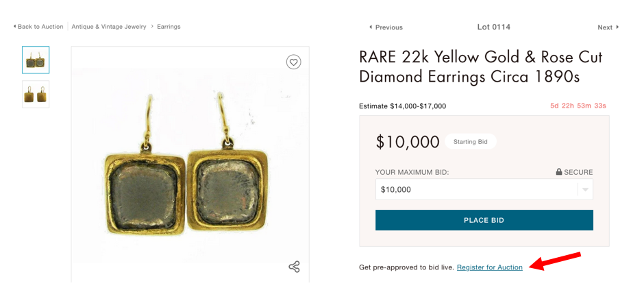Click the main earrings product image
This screenshot has width=644, height=290.
pyautogui.click(x=190, y=165)
